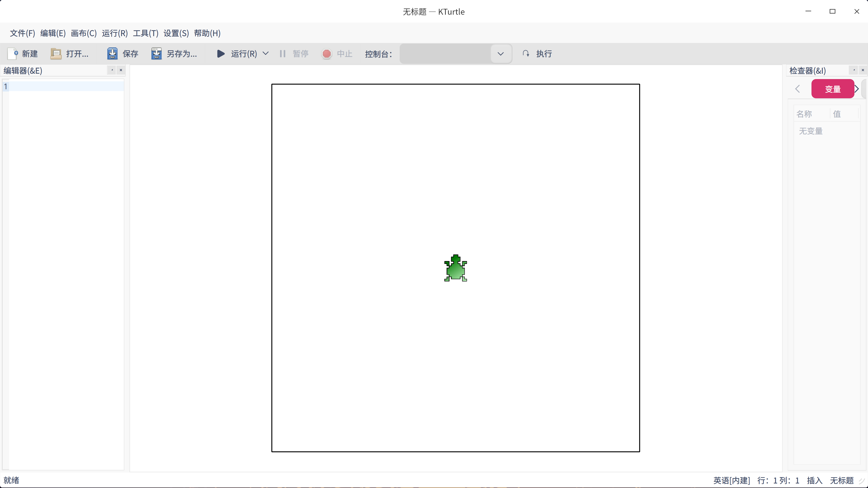Click the 插入 mode indicator
Viewport: 868px width, 488px height.
[814, 480]
